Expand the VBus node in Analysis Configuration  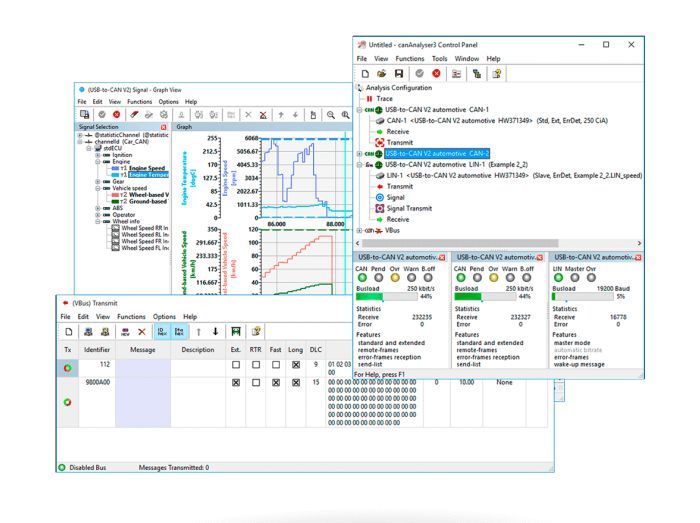coord(361,230)
